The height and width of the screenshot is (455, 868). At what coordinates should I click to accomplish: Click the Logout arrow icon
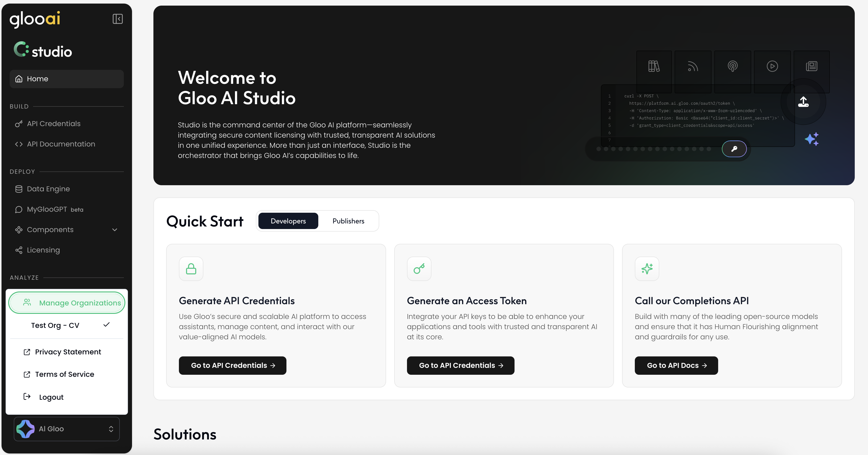27,397
